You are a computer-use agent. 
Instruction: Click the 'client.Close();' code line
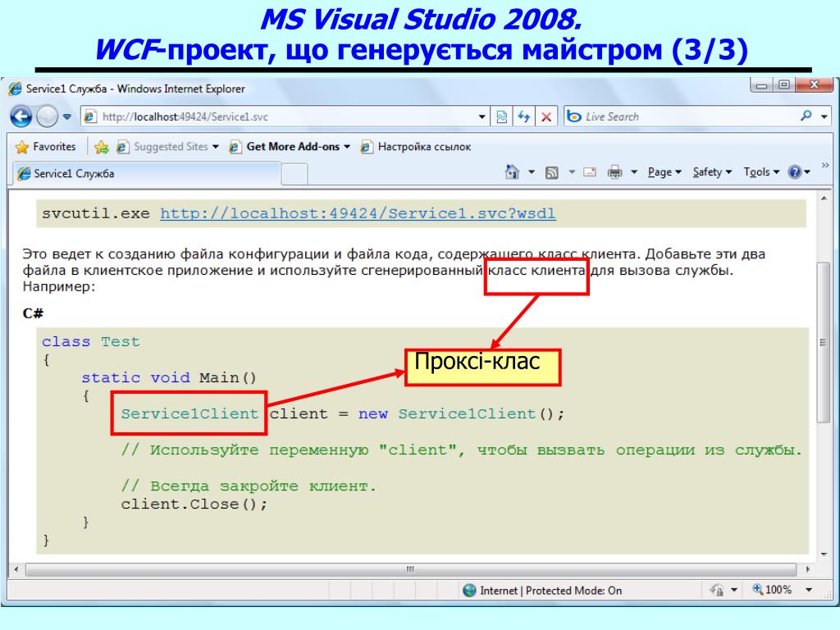coord(194,504)
